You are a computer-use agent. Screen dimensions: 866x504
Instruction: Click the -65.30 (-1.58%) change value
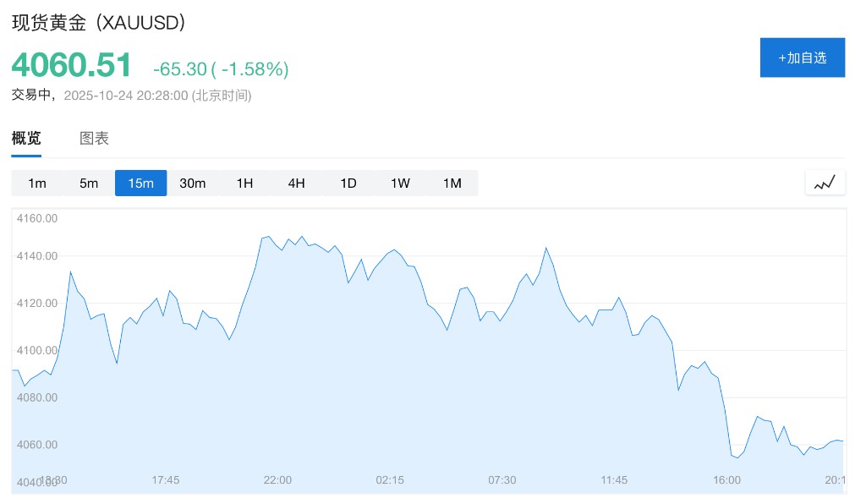point(221,69)
